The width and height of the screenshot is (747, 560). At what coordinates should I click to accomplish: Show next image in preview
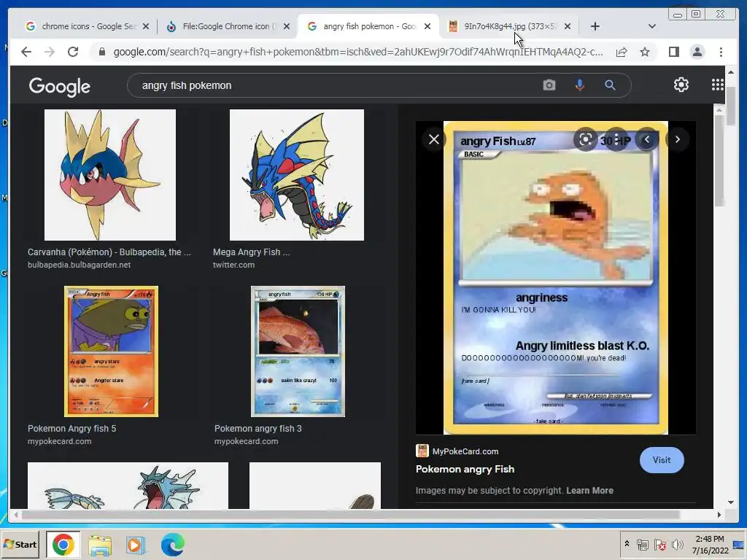678,139
